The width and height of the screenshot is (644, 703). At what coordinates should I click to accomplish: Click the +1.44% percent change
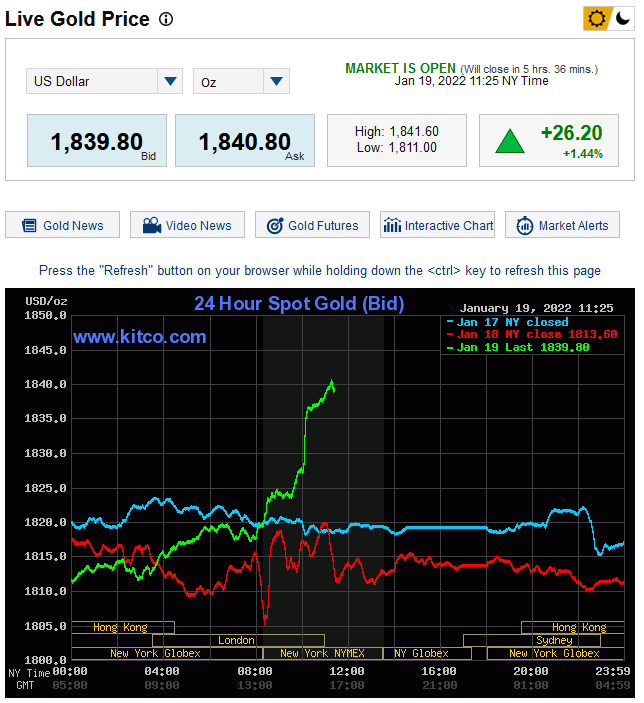(583, 154)
